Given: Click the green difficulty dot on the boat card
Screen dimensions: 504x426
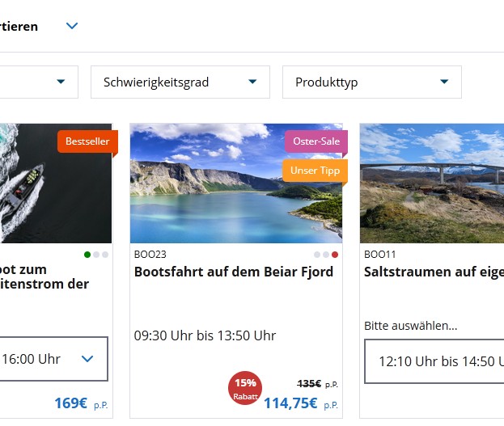Looking at the screenshot, I should pyautogui.click(x=87, y=255).
